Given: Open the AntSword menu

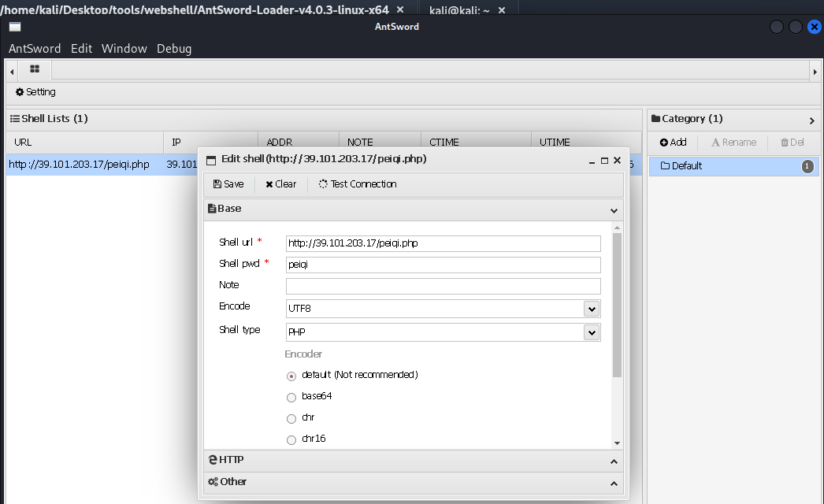Looking at the screenshot, I should click(35, 48).
